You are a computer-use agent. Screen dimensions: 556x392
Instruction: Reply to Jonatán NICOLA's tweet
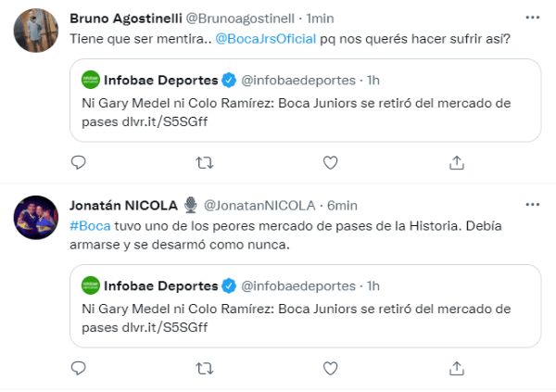pyautogui.click(x=79, y=369)
